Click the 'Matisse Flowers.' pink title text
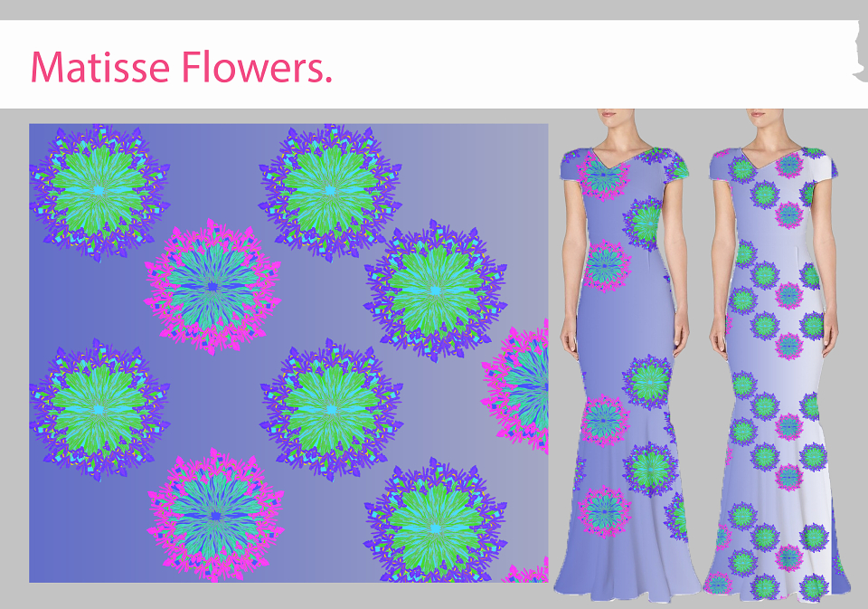Screen dimensions: 868x609 [x=181, y=68]
